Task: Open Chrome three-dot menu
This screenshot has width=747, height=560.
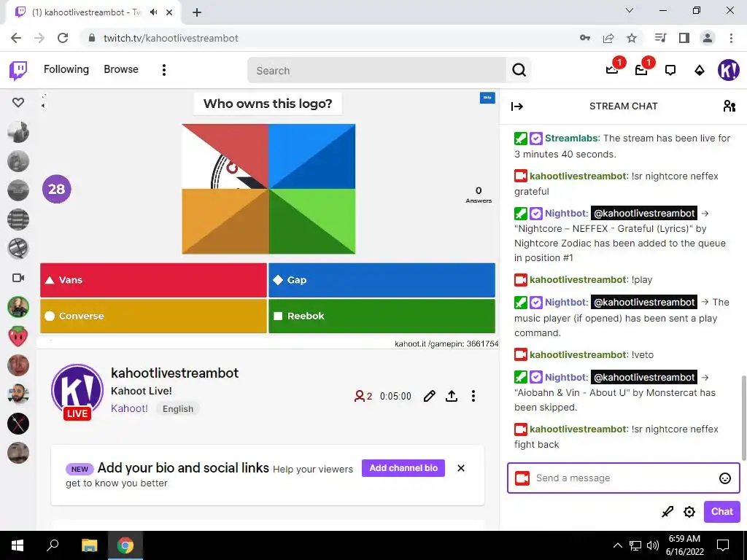Action: coord(731,38)
